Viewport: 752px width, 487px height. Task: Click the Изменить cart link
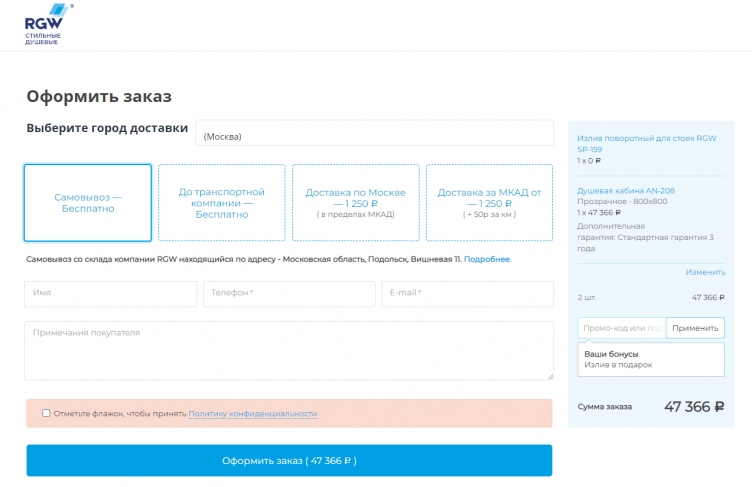(705, 272)
